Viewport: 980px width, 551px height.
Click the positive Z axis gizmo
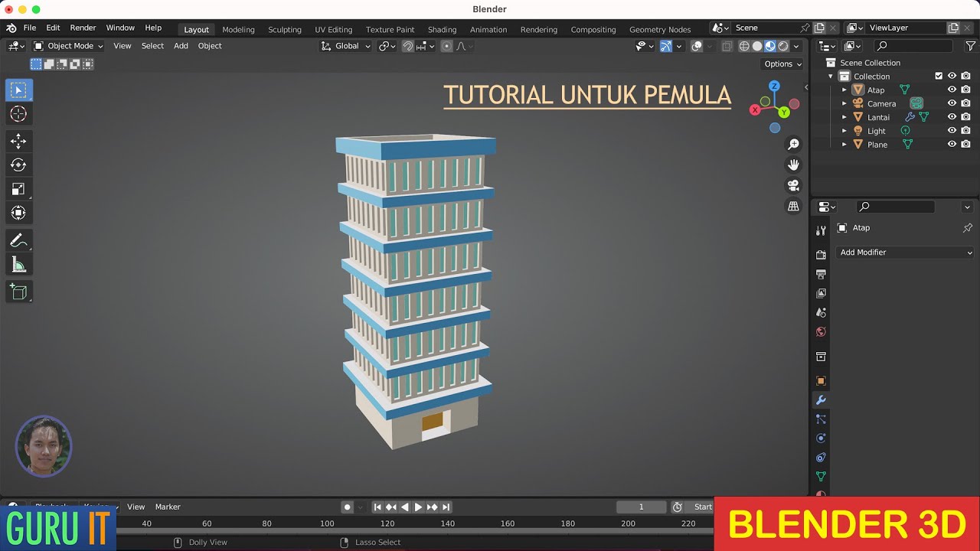pyautogui.click(x=774, y=86)
